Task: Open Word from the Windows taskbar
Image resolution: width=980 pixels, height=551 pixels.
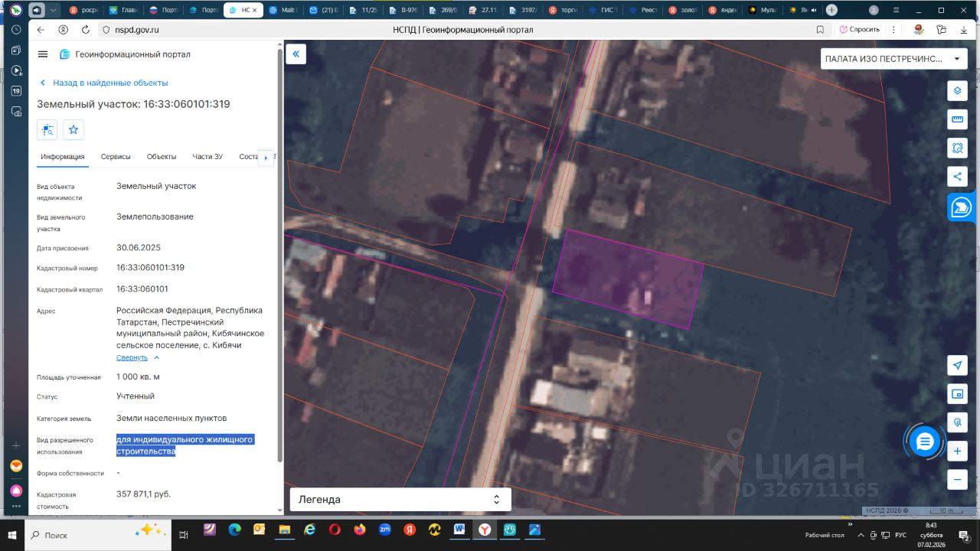Action: click(460, 530)
